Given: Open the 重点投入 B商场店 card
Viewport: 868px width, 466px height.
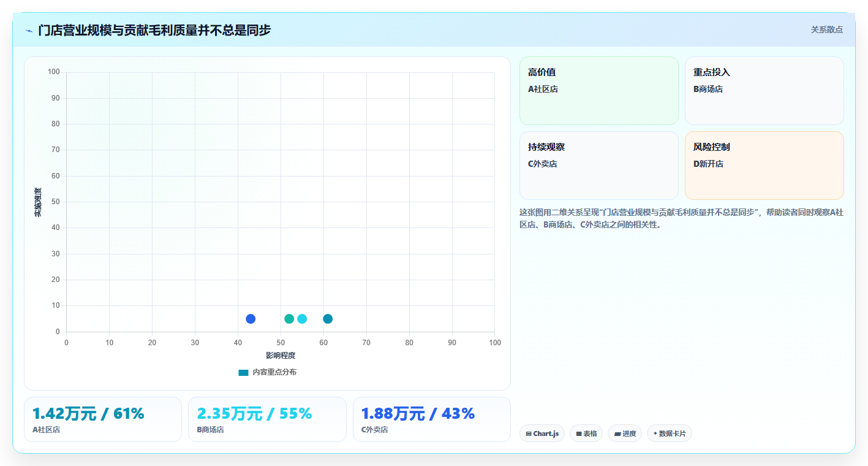Looking at the screenshot, I should point(764,91).
